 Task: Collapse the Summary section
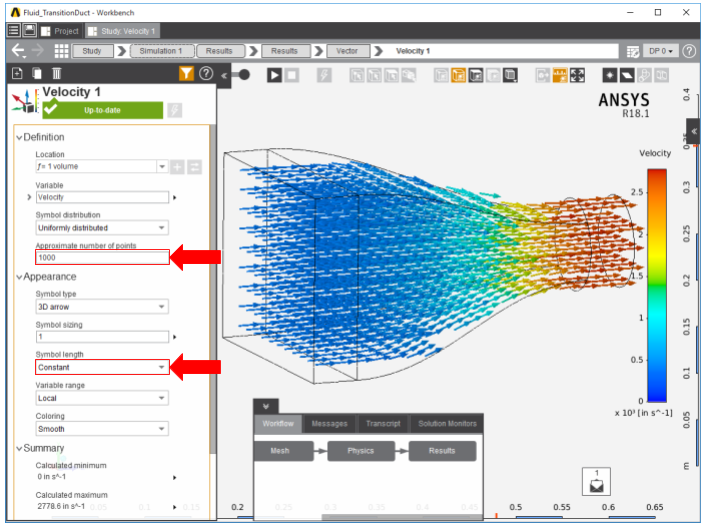(x=19, y=448)
